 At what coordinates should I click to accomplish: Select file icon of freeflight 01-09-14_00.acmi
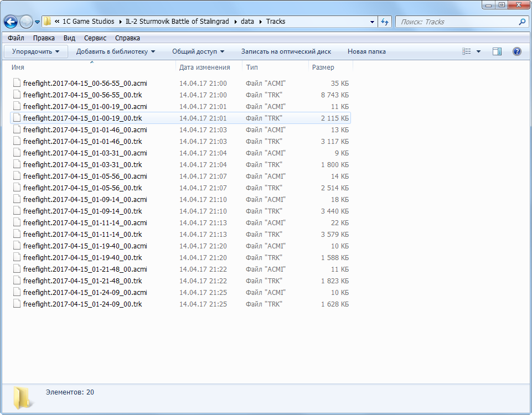coord(17,199)
